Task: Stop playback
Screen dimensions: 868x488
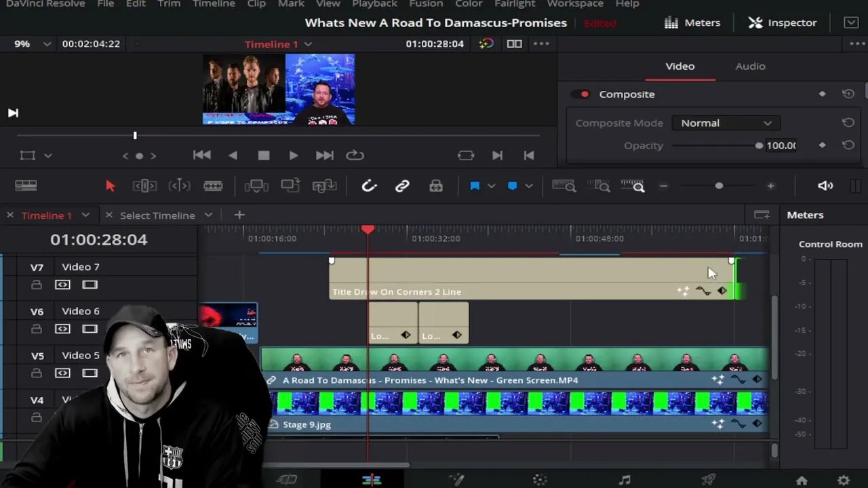Action: tap(264, 155)
